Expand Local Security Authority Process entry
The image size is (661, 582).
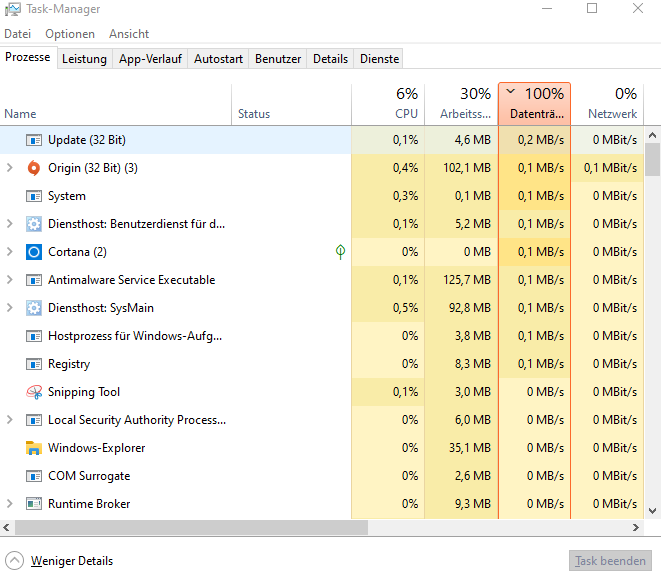10,420
